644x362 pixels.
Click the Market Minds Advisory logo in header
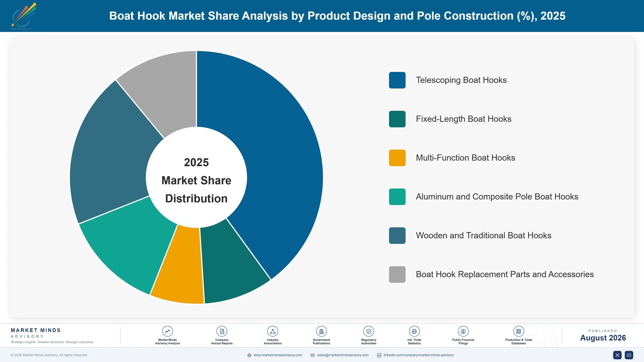pyautogui.click(x=23, y=16)
